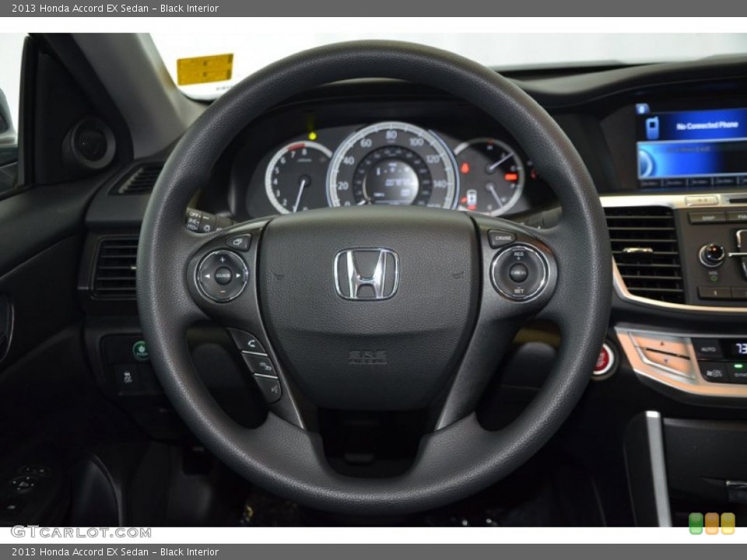This screenshot has height=560, width=747.
Task: Click the top title '2013 Honda Accord EX Sedan'
Action: (80, 8)
